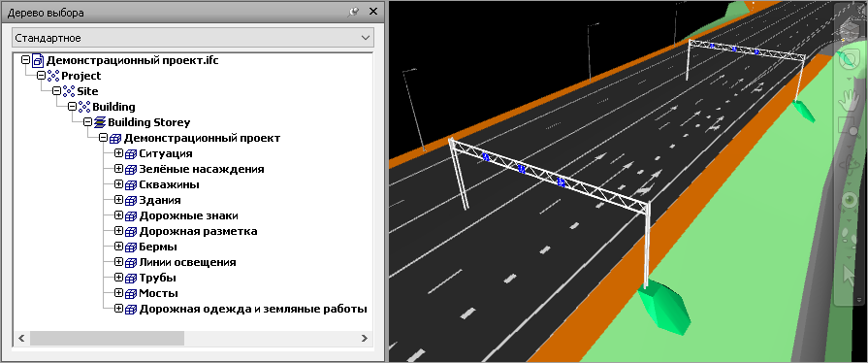Click the tree's horizontal scrollbar right arrow

pyautogui.click(x=365, y=338)
